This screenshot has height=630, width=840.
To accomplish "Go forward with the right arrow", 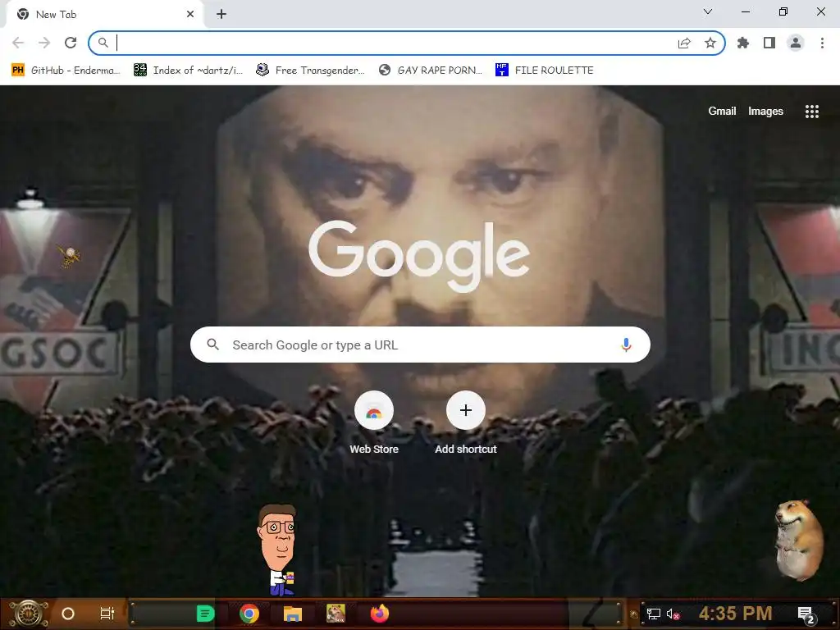I will [x=44, y=43].
